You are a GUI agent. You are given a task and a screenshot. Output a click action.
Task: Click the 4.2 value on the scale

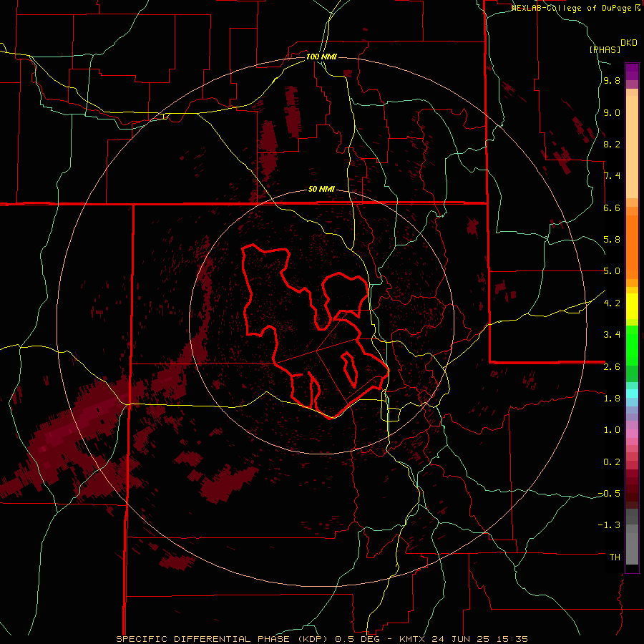click(x=612, y=303)
